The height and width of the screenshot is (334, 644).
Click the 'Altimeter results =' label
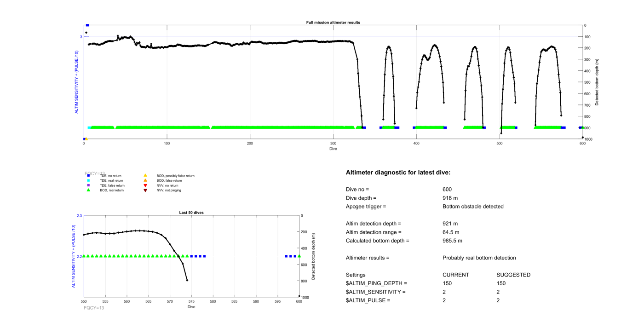point(368,258)
